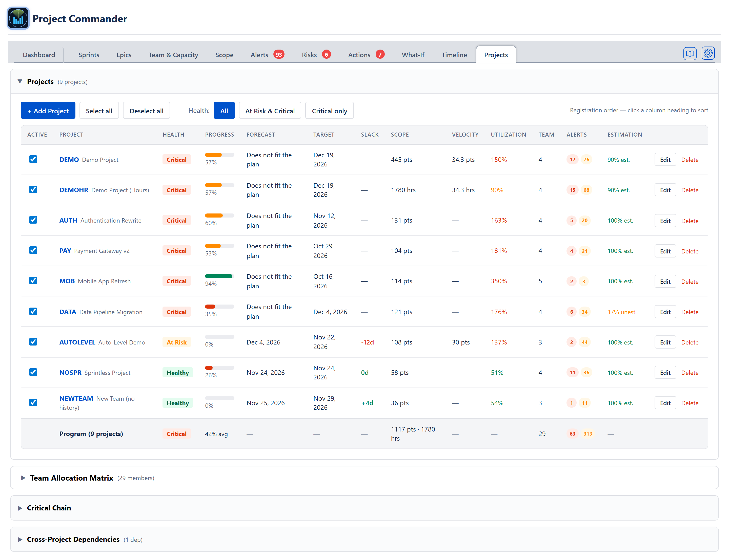Open the settings gear icon
The height and width of the screenshot is (560, 729).
(708, 53)
